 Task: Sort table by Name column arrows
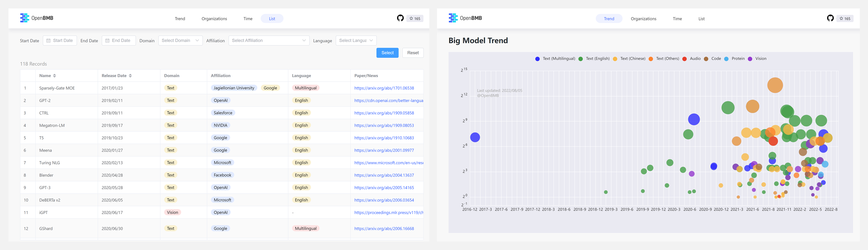point(55,76)
